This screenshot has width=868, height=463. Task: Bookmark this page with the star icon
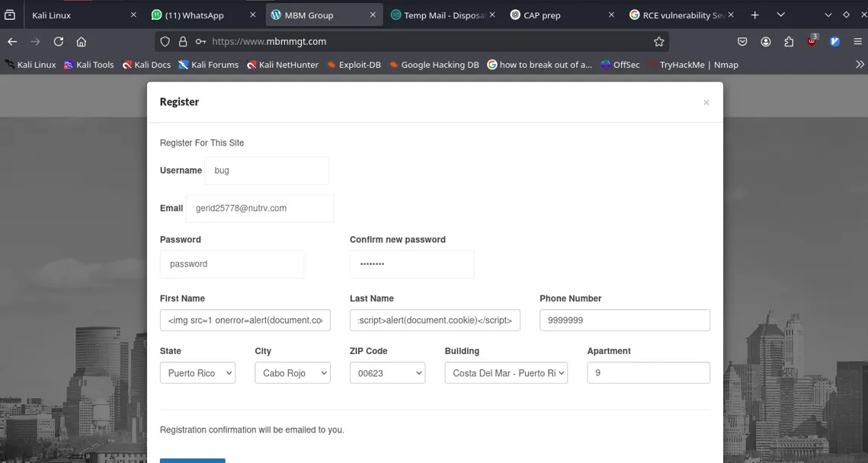pos(658,42)
